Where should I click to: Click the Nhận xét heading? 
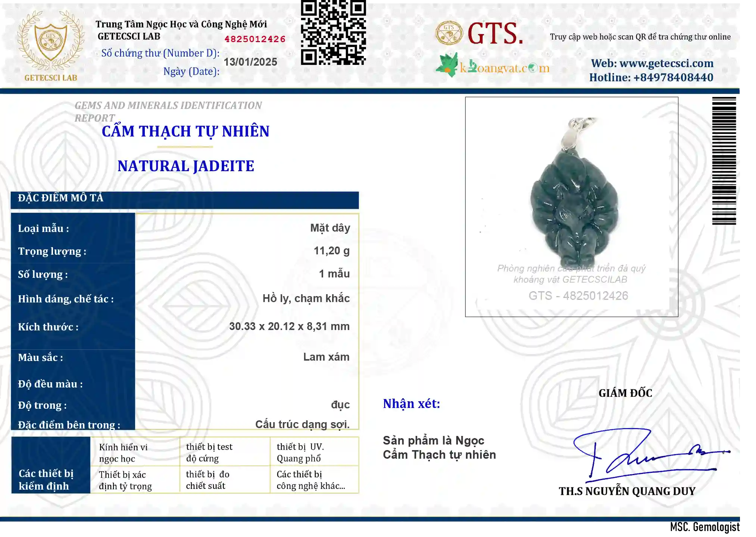click(412, 404)
